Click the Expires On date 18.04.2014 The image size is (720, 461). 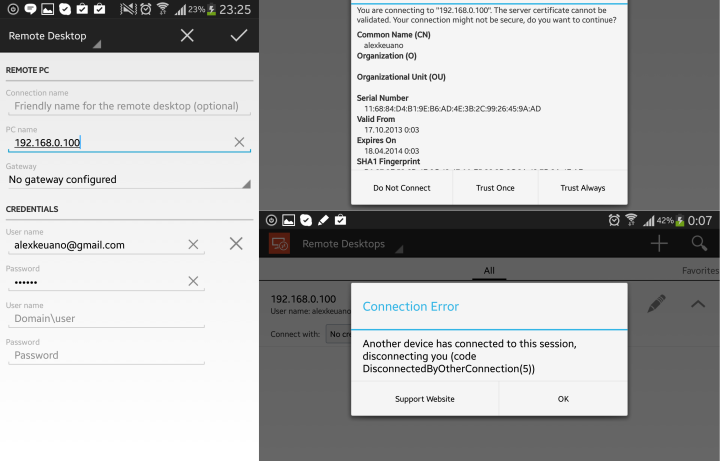pos(392,151)
